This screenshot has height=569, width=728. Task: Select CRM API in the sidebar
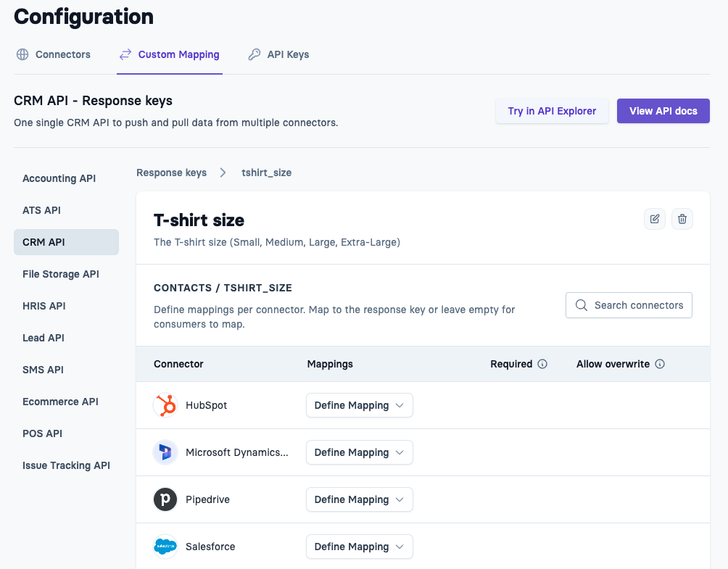[67, 242]
